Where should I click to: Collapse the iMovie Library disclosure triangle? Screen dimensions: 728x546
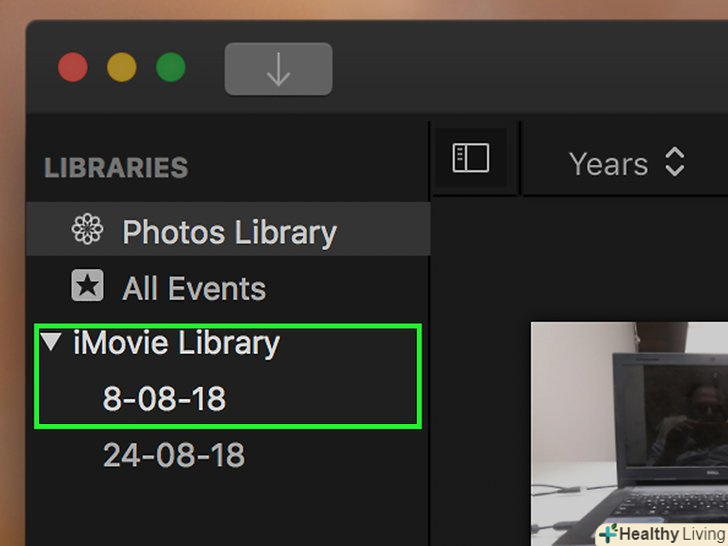pos(52,343)
